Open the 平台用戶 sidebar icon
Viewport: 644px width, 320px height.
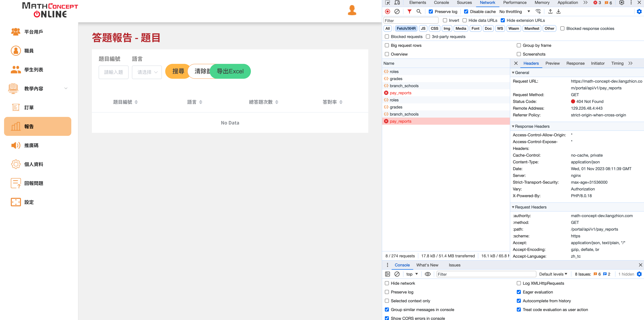(16, 32)
